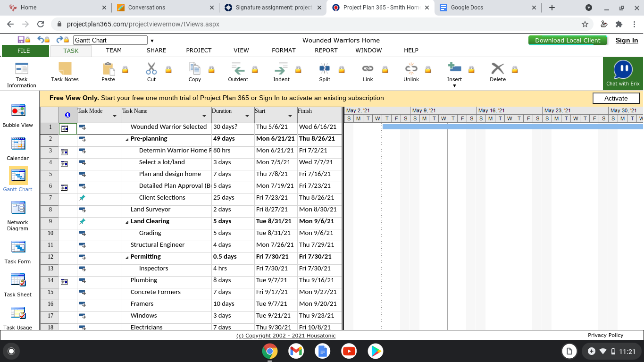Select the Wounded Warrior Selected Gantt bar
Viewport: 644px width, 362px height.
click(512, 126)
